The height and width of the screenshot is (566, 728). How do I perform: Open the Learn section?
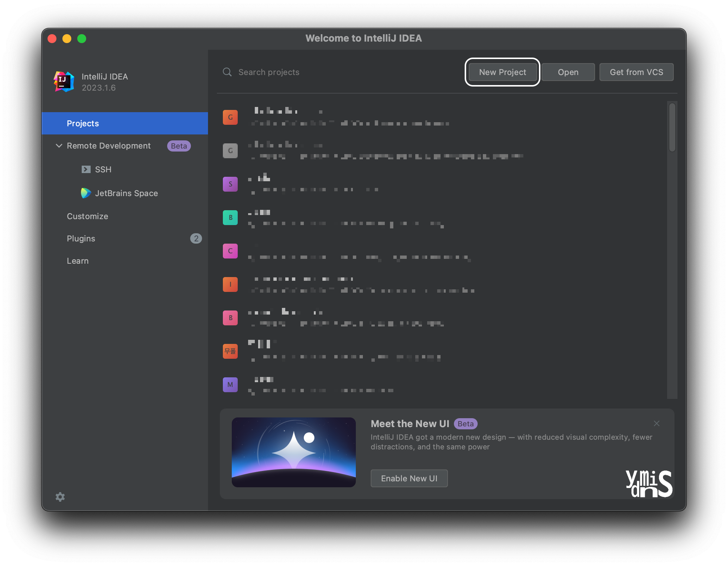78,261
